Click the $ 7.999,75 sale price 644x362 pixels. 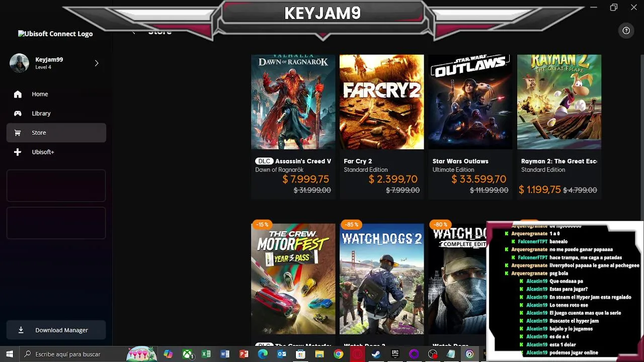coord(305,179)
